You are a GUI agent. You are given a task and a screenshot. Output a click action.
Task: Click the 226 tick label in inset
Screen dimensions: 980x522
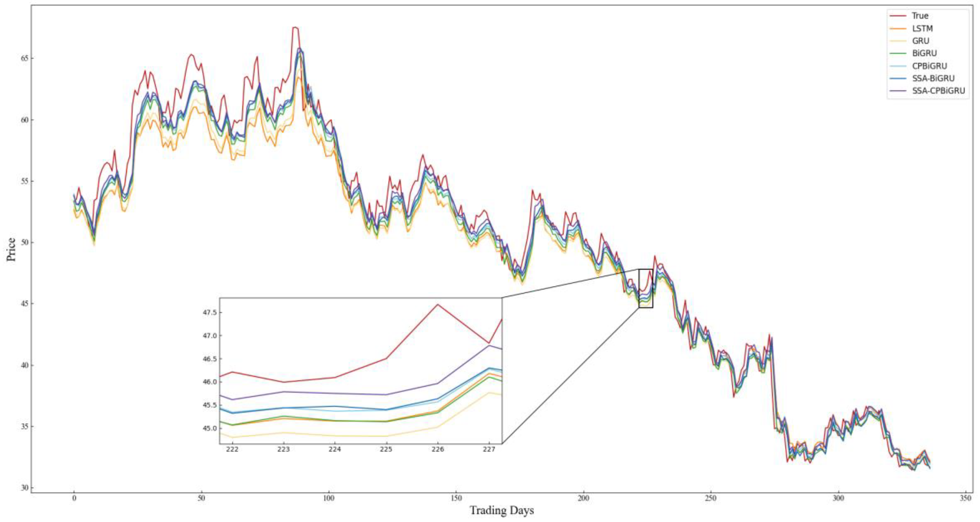438,449
